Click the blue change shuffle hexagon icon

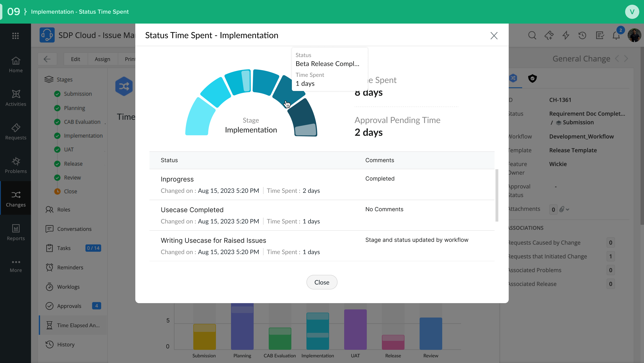click(124, 87)
